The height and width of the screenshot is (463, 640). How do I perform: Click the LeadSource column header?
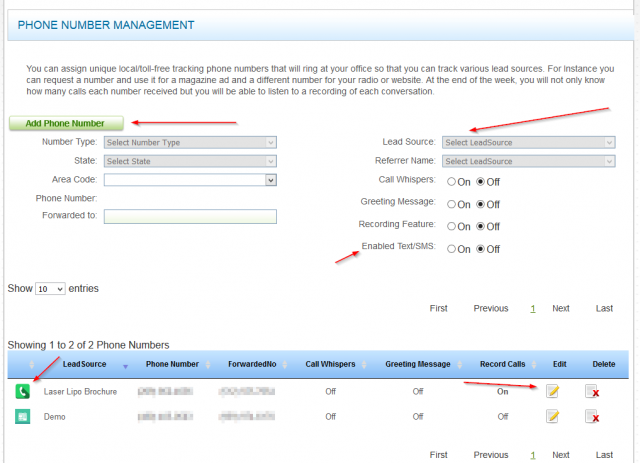click(x=84, y=364)
